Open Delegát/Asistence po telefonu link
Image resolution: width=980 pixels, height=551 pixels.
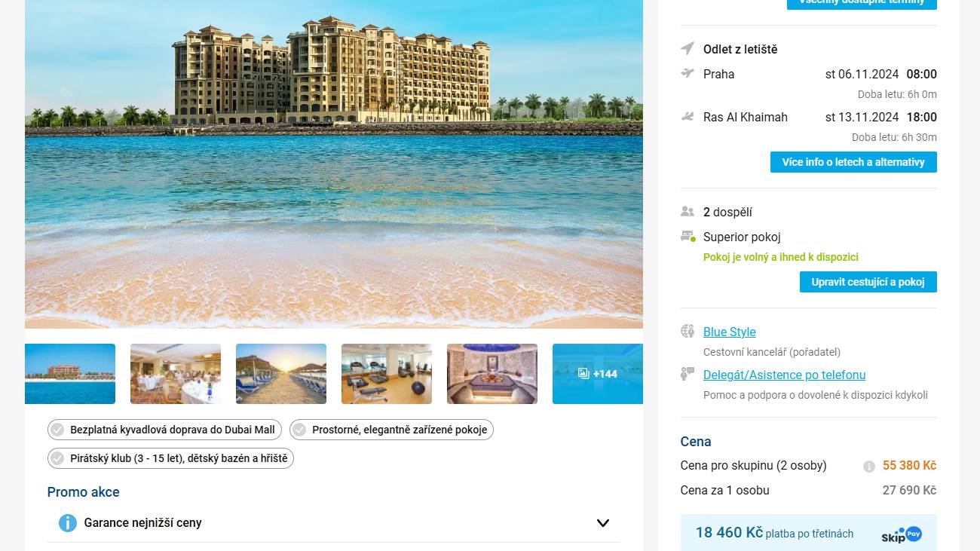click(785, 375)
